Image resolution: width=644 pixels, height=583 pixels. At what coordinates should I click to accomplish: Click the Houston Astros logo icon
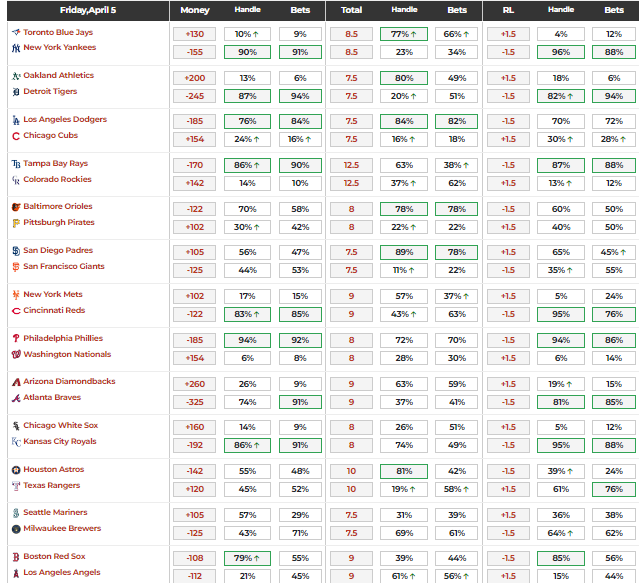[x=16, y=470]
